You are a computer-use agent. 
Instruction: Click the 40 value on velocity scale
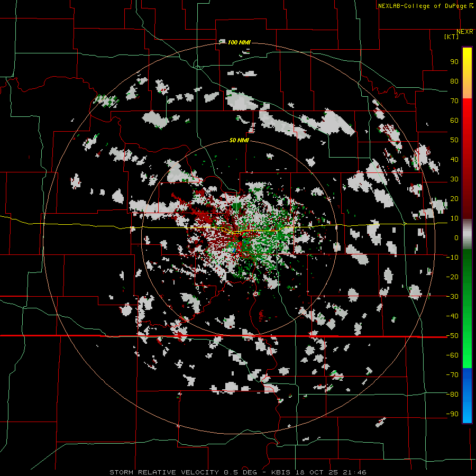click(x=454, y=160)
